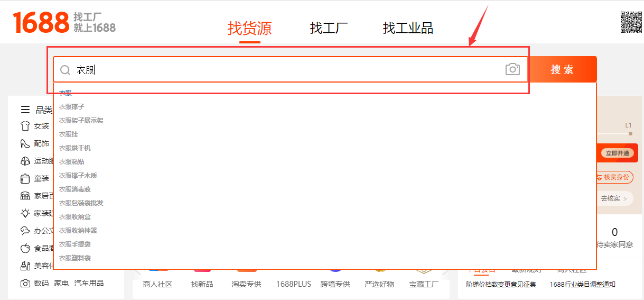Choose suggestion 衣服粘贴
This screenshot has width=644, height=300.
[x=71, y=161]
